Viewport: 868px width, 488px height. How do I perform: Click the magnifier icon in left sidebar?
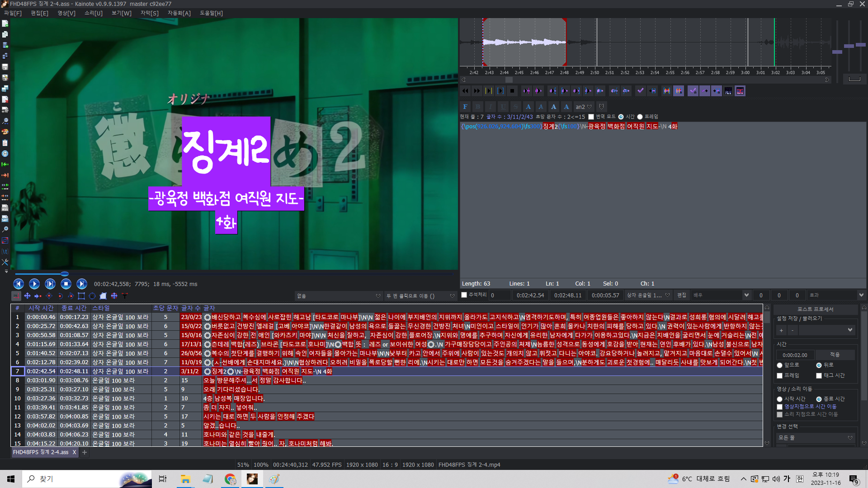pos(5,121)
